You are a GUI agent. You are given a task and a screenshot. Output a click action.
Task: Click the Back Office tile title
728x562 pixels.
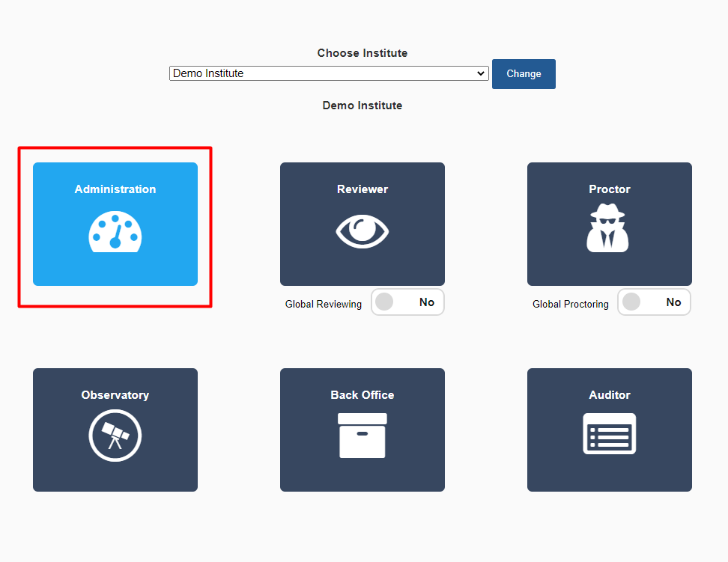point(363,395)
